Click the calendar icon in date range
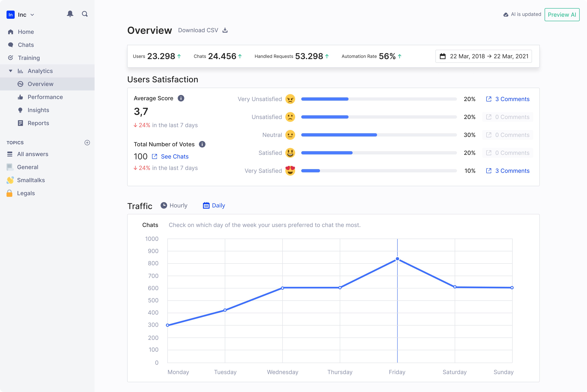587x392 pixels. (443, 56)
